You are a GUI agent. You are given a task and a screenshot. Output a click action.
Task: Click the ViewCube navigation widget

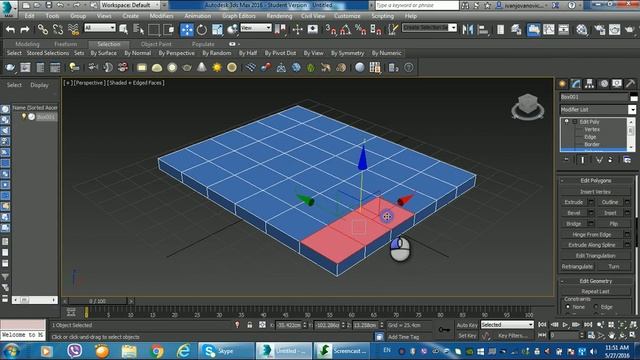pos(527,106)
